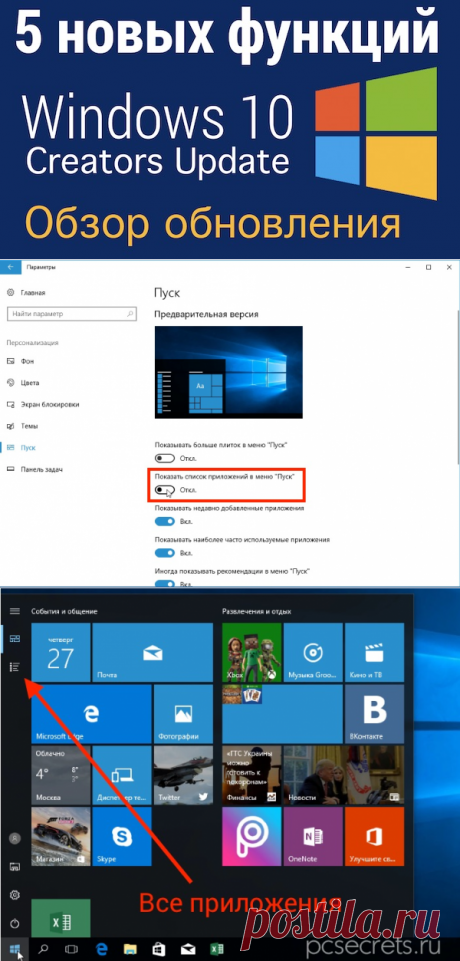Open Темы personalization section
This screenshot has width=460, height=961.
pos(22,426)
